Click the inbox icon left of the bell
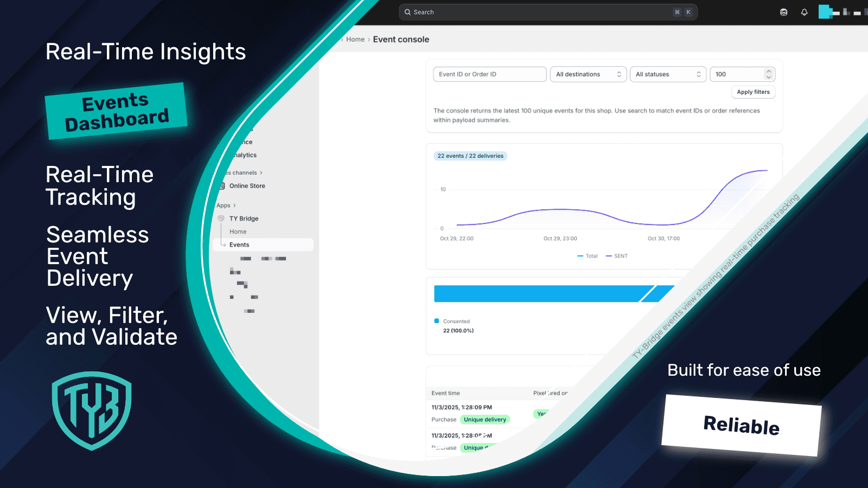The width and height of the screenshot is (868, 488). pyautogui.click(x=783, y=11)
